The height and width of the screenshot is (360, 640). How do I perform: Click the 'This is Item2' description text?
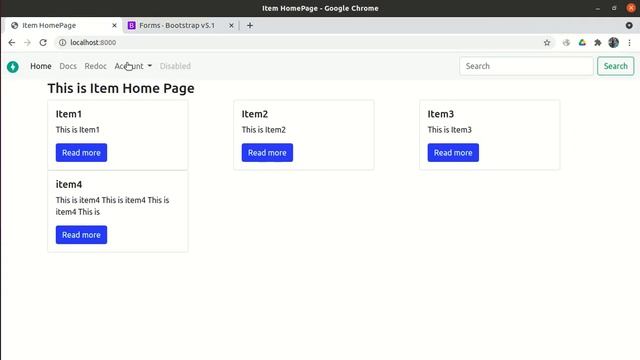point(264,130)
